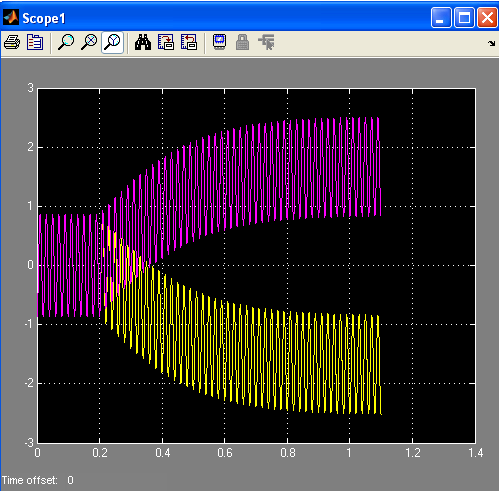Click the x-axis label 0.6
Image resolution: width=499 pixels, height=491 pixels.
click(x=225, y=453)
